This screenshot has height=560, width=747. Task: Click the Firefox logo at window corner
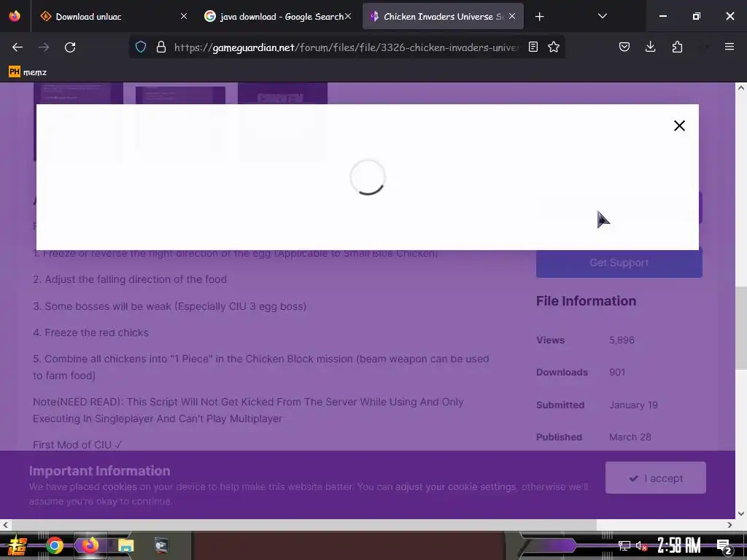(x=15, y=16)
